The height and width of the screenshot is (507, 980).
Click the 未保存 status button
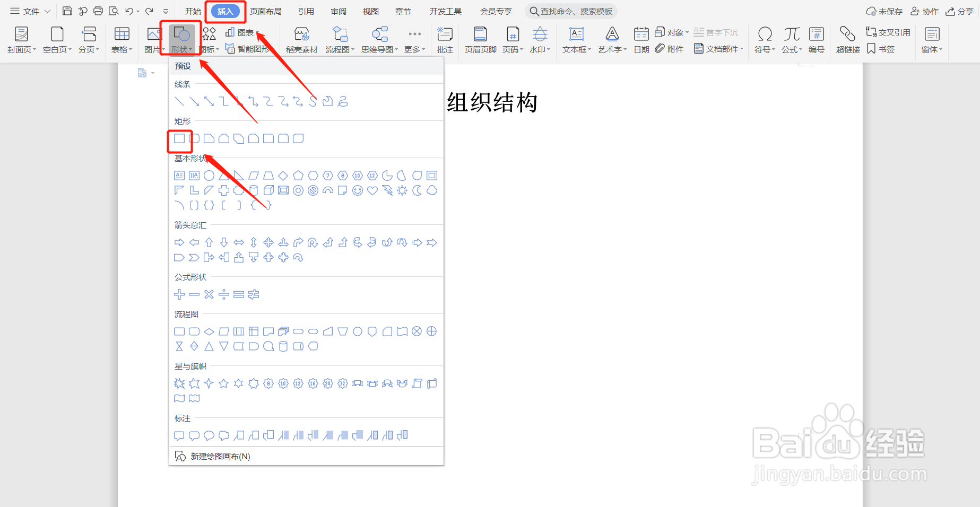coord(884,11)
